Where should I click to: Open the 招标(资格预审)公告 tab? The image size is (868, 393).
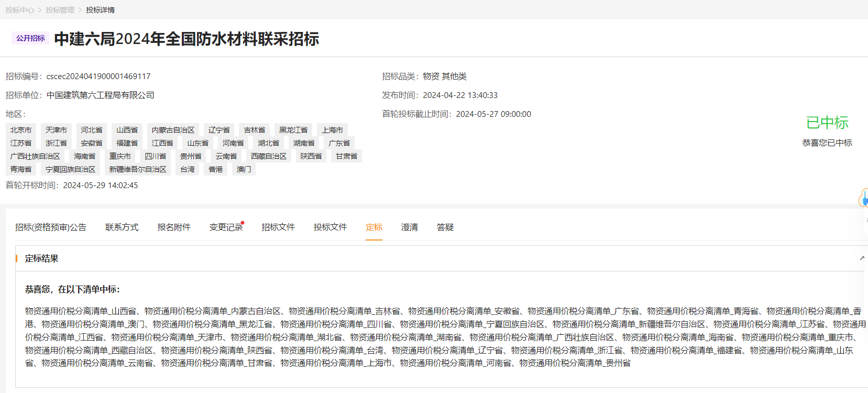coord(51,227)
